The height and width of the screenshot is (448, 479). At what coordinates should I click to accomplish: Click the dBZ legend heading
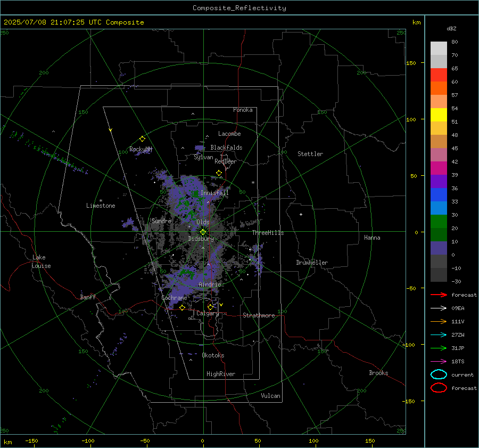pyautogui.click(x=451, y=28)
